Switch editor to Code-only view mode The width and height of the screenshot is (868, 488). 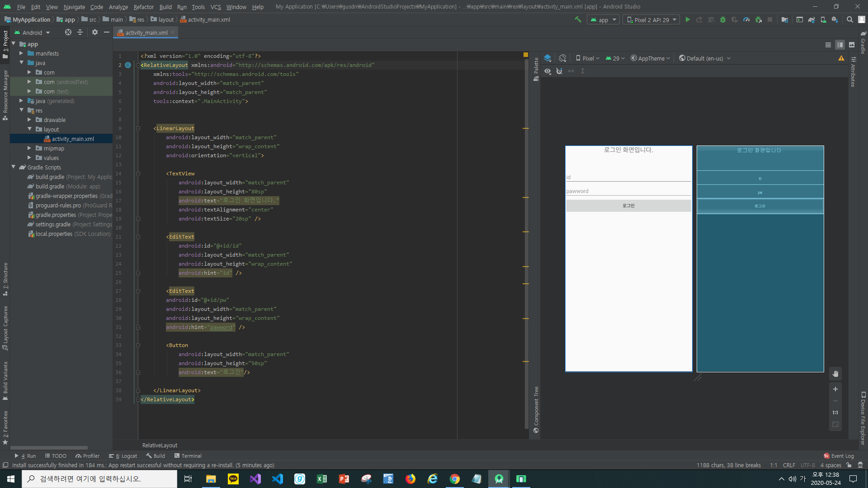pos(828,45)
